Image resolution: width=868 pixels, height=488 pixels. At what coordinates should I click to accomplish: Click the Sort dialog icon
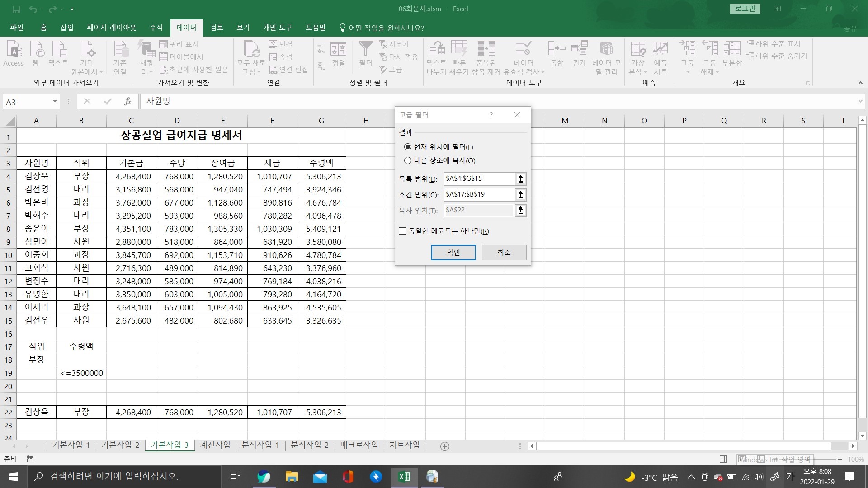click(338, 49)
